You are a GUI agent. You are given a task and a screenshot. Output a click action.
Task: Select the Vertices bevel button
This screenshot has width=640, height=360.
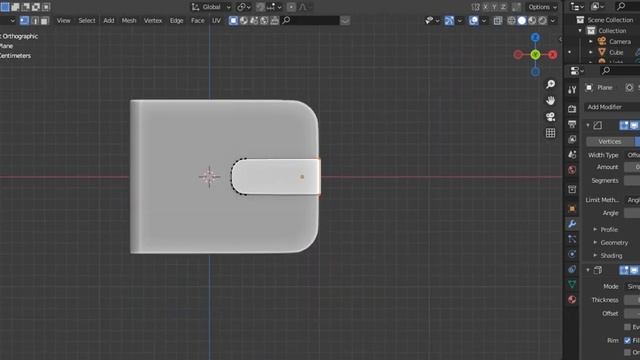[x=610, y=142]
